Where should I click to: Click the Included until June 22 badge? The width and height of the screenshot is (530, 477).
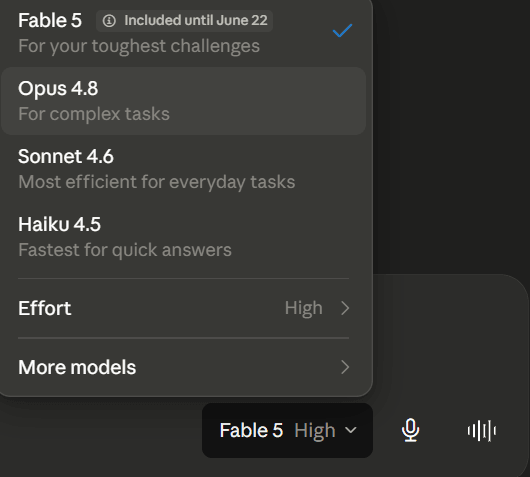(x=185, y=21)
